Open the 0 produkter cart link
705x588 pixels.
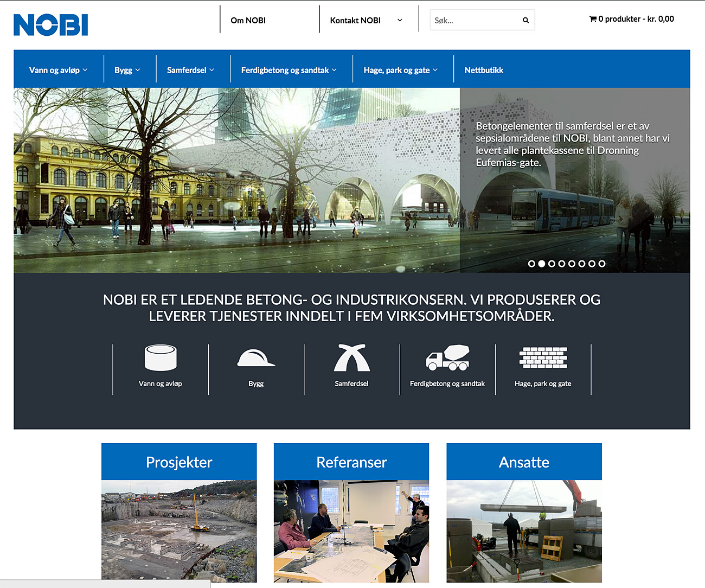point(632,19)
